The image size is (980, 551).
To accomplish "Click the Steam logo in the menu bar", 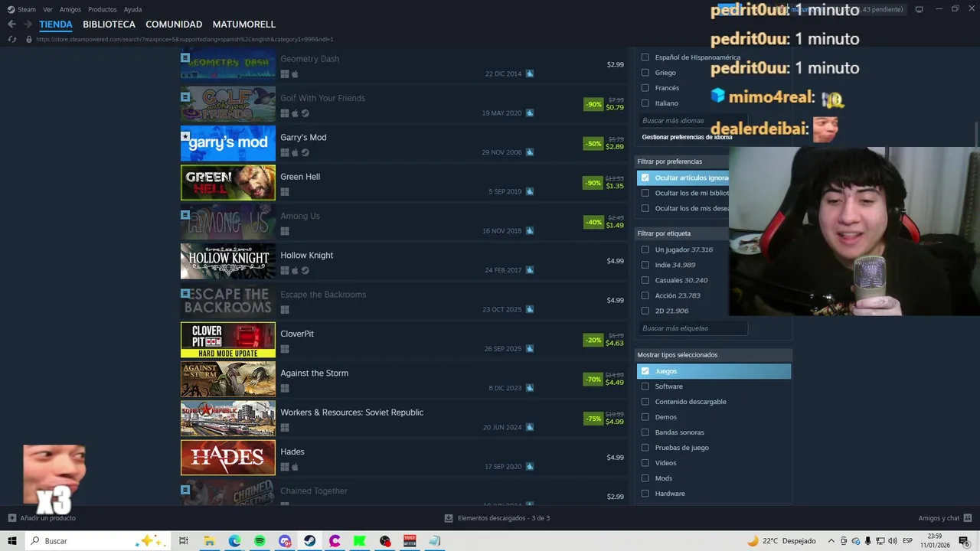I will (x=11, y=9).
